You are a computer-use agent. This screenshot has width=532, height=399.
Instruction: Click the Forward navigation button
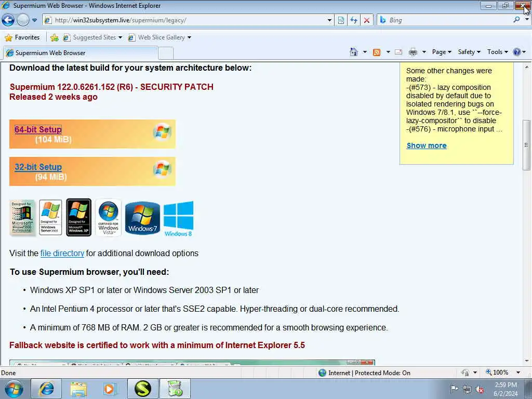tap(23, 20)
